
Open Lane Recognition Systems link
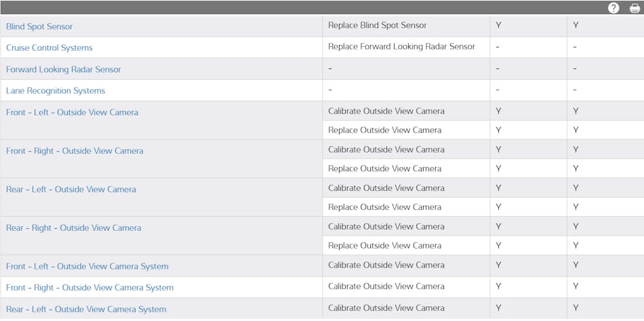(x=56, y=91)
